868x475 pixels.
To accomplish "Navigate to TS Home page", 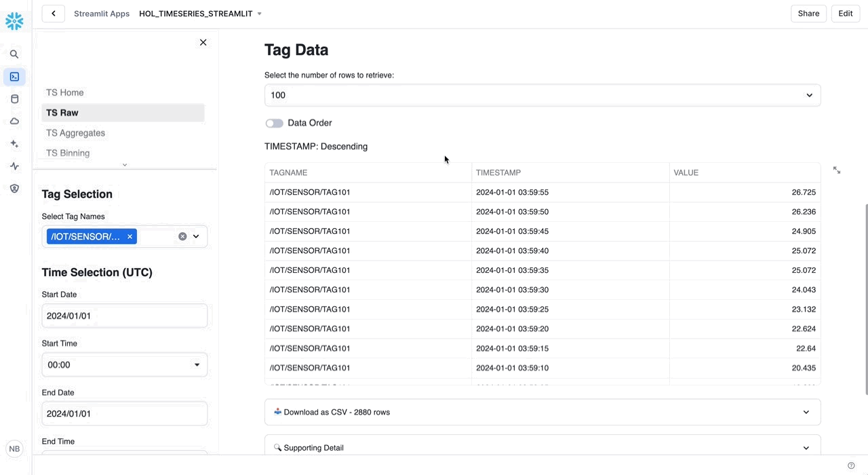I will tap(65, 92).
